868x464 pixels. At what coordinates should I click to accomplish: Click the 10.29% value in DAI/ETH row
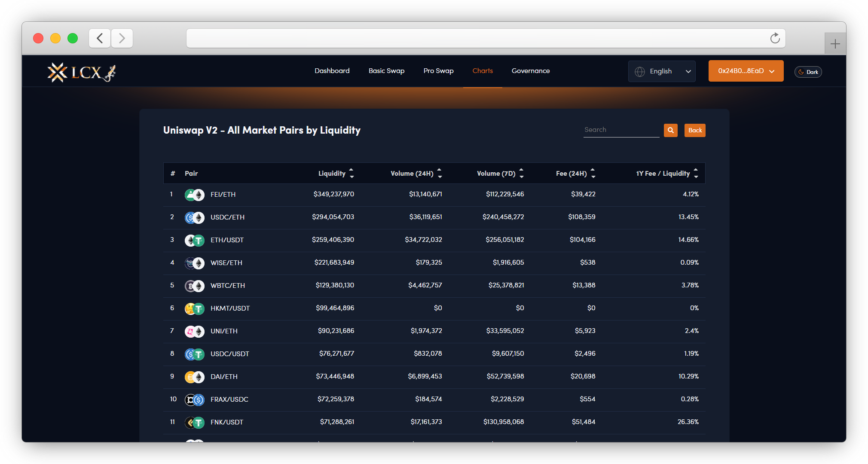pos(688,376)
